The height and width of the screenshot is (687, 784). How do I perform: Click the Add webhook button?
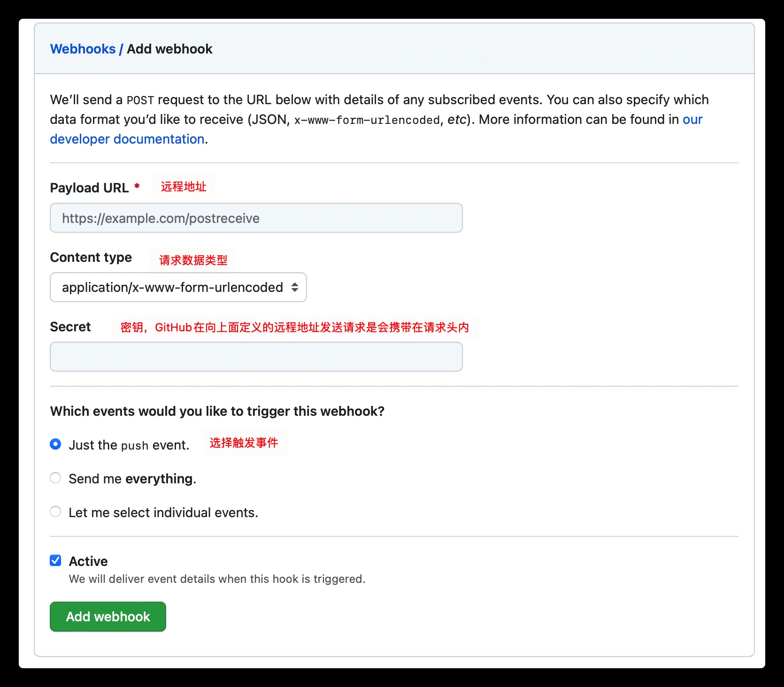click(108, 617)
